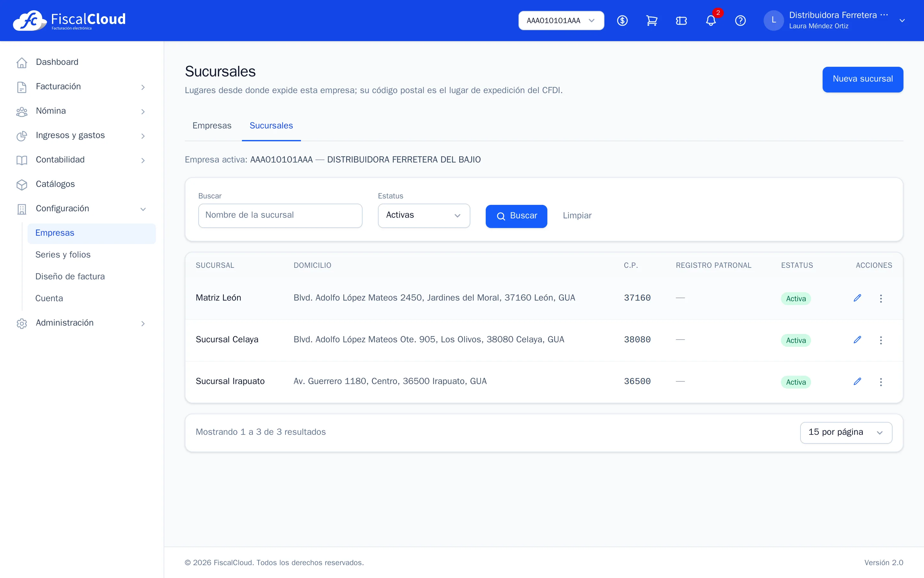Image resolution: width=924 pixels, height=578 pixels.
Task: Click the ticket icon in header
Action: pyautogui.click(x=681, y=21)
